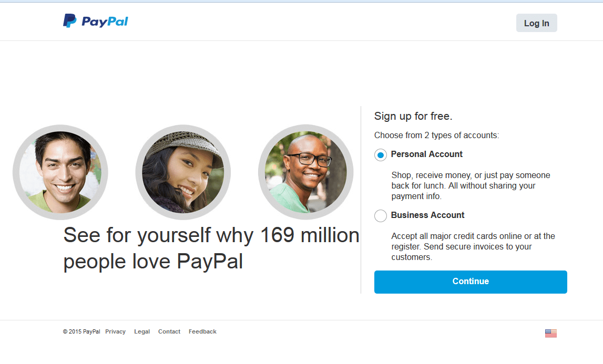This screenshot has height=364, width=603.
Task: Click the Continue button
Action: [471, 282]
